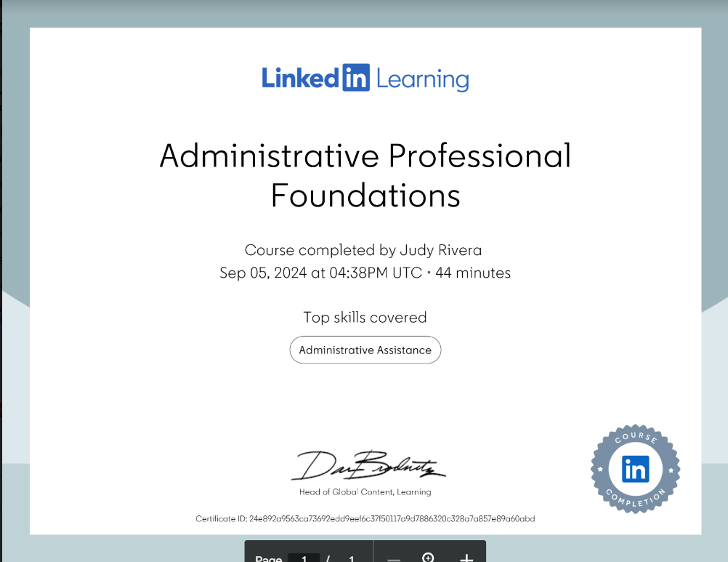Image resolution: width=728 pixels, height=562 pixels.
Task: Click the handwritten signature
Action: tap(368, 465)
